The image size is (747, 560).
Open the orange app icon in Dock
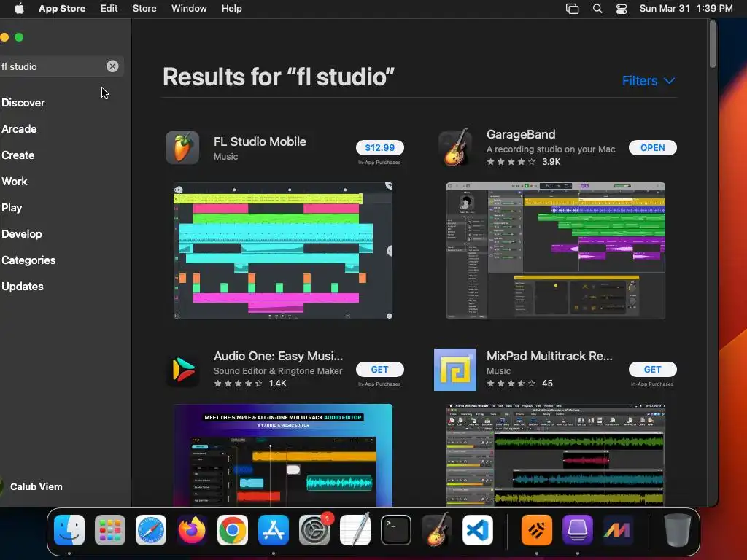[x=537, y=530]
